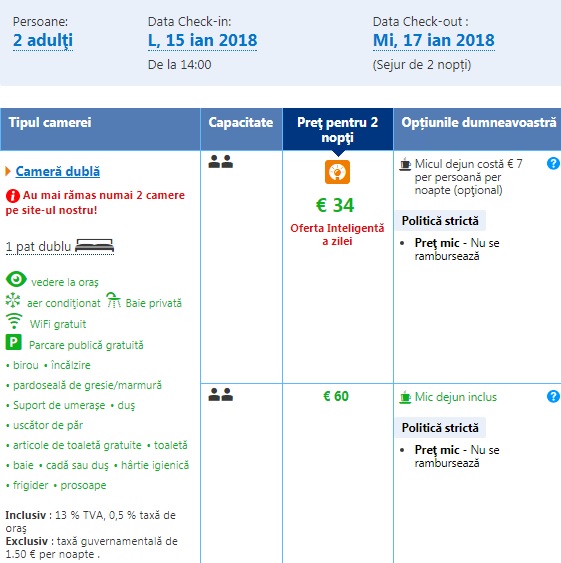Click the free WiFi signal icon
Image resolution: width=561 pixels, height=563 pixels.
pos(14,321)
